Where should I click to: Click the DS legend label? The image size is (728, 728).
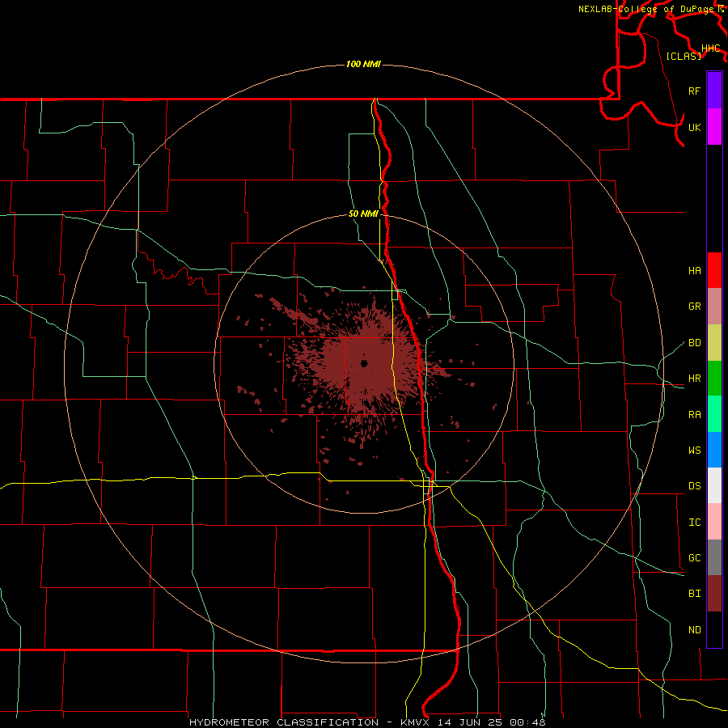pos(694,486)
